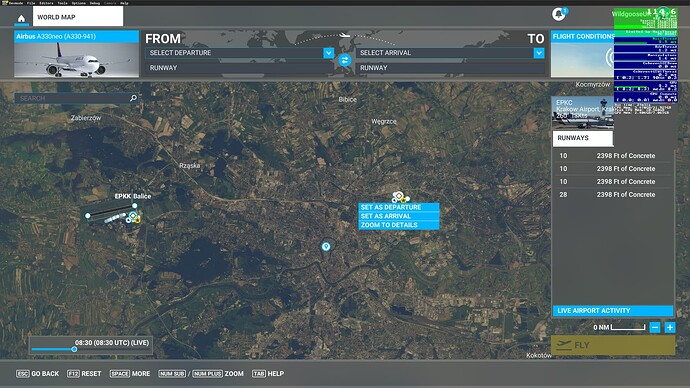Zoom in the map with plus button

[x=670, y=327]
